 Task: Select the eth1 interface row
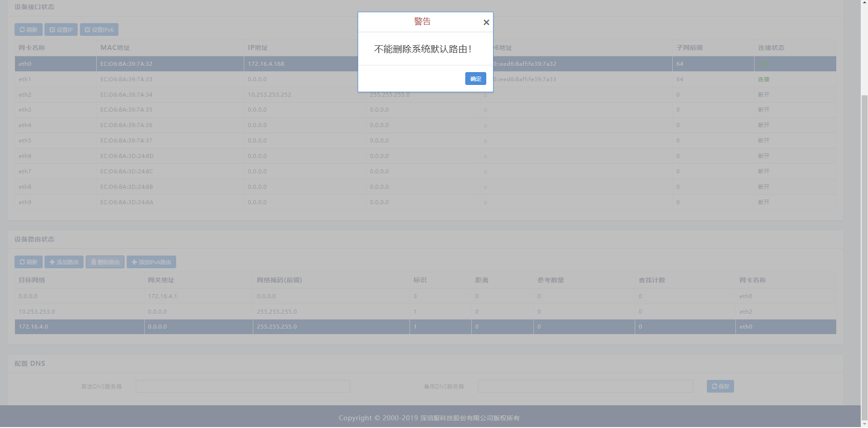(182, 79)
